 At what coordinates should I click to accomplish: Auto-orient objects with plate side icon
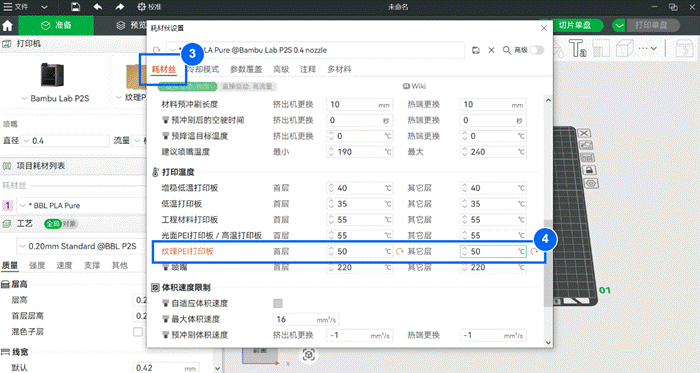[x=586, y=145]
